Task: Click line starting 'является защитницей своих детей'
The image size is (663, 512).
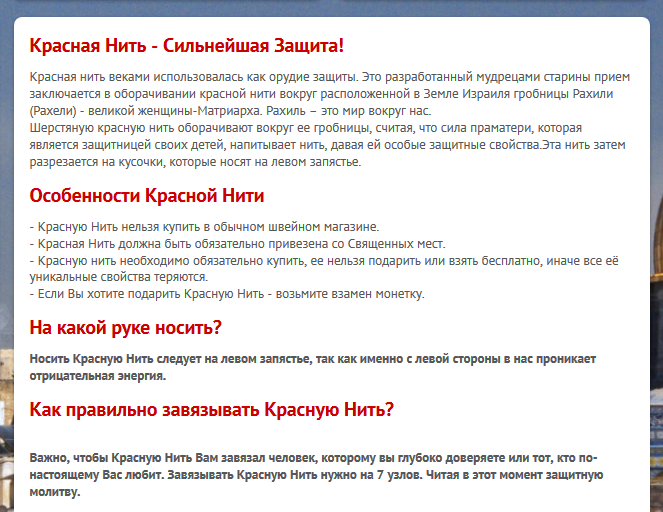Action: click(x=327, y=145)
